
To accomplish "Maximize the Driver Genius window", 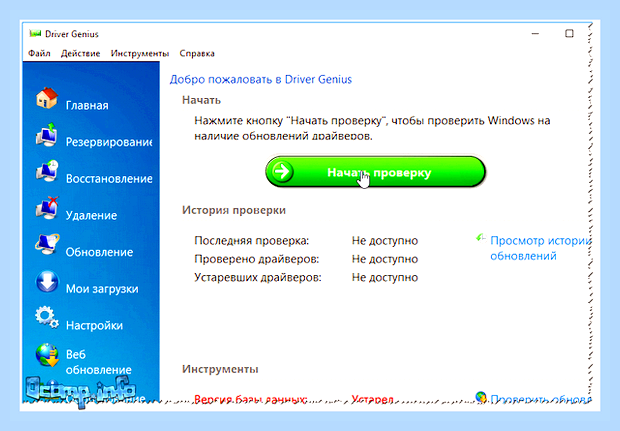I will click(x=569, y=34).
